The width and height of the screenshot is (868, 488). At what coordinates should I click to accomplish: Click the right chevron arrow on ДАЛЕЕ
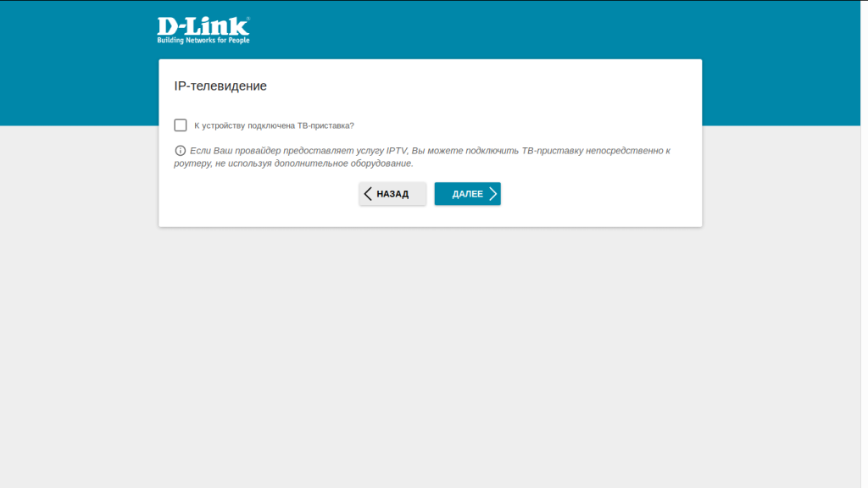[x=492, y=194]
